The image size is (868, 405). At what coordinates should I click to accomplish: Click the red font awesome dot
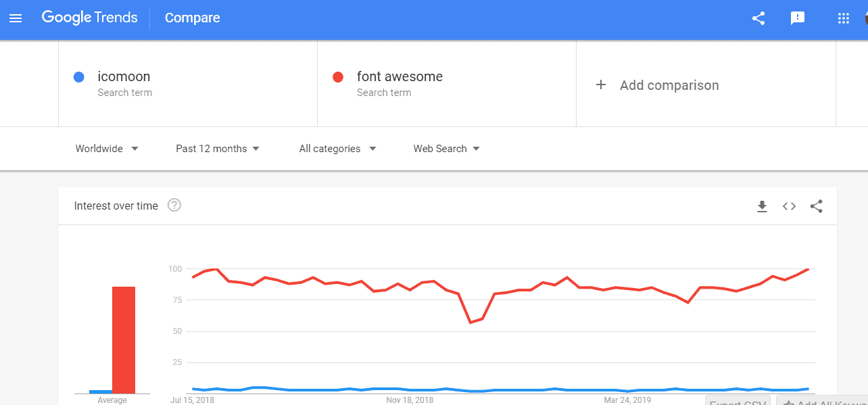point(338,77)
